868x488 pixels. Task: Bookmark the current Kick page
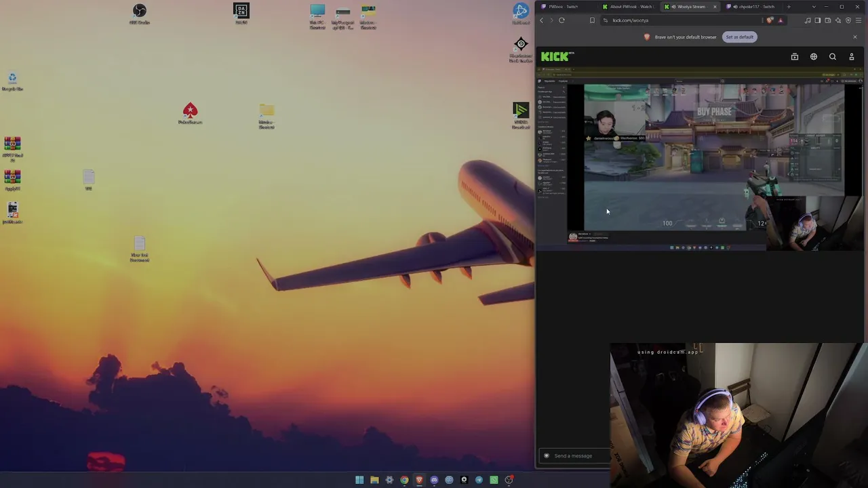[592, 20]
